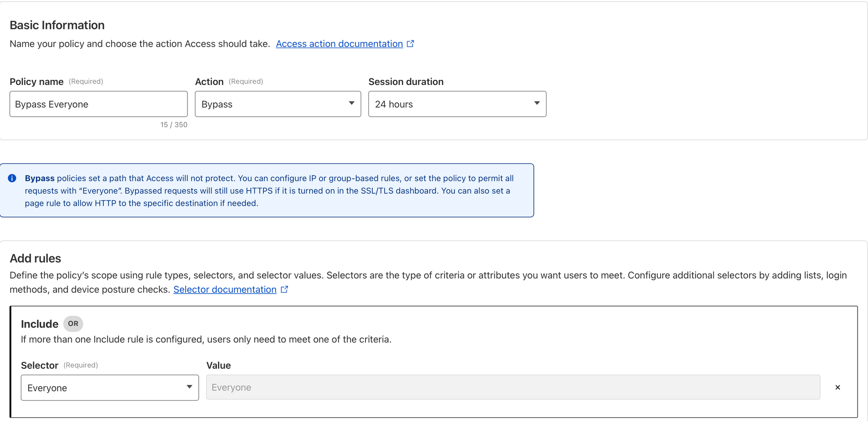The height and width of the screenshot is (421, 868).
Task: Click the Add rules heading
Action: [x=35, y=258]
